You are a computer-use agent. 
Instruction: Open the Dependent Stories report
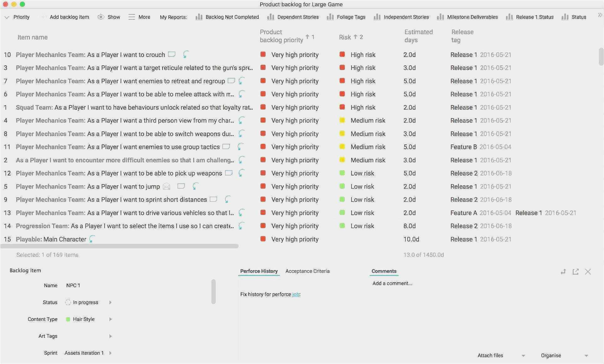coord(298,16)
